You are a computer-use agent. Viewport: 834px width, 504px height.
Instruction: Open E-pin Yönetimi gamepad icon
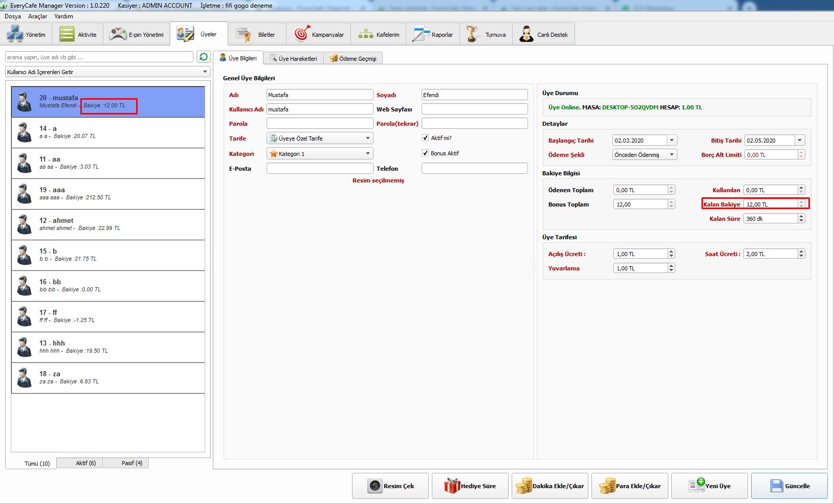pyautogui.click(x=118, y=34)
